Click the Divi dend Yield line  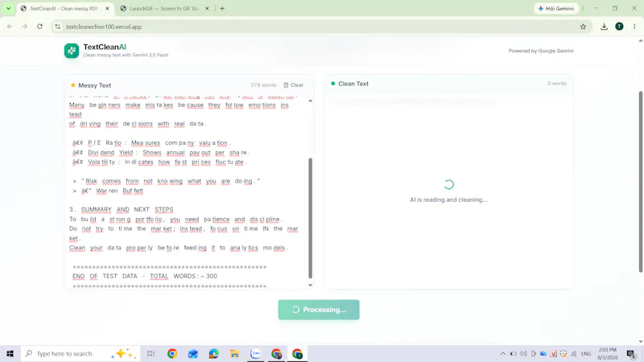click(x=162, y=153)
